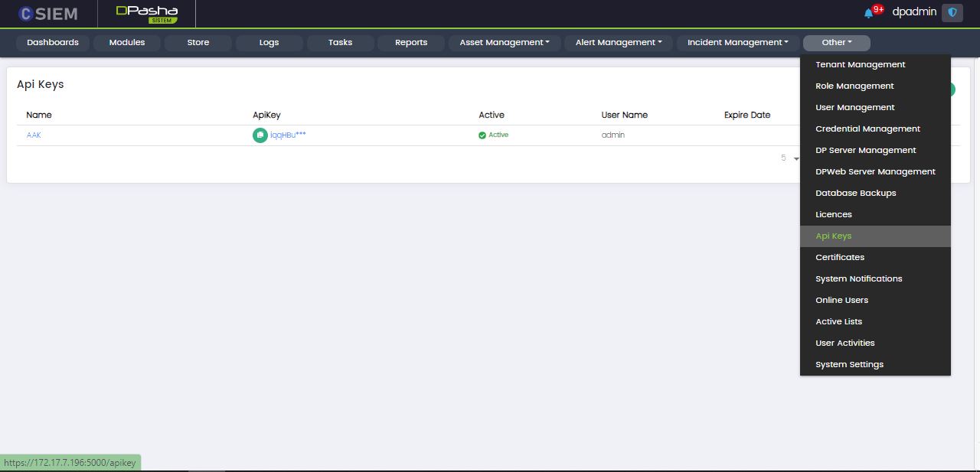Collapse the Other dropdown menu
Viewport: 980px width, 472px height.
pyautogui.click(x=836, y=43)
